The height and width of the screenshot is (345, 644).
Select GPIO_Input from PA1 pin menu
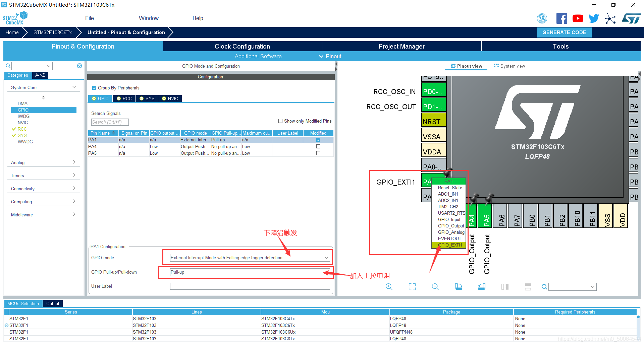tap(449, 219)
